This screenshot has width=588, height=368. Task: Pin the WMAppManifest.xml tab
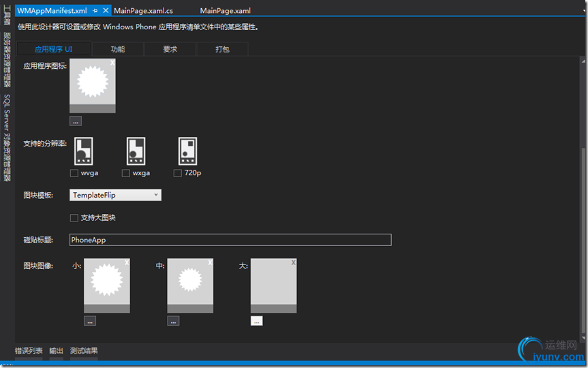(95, 11)
